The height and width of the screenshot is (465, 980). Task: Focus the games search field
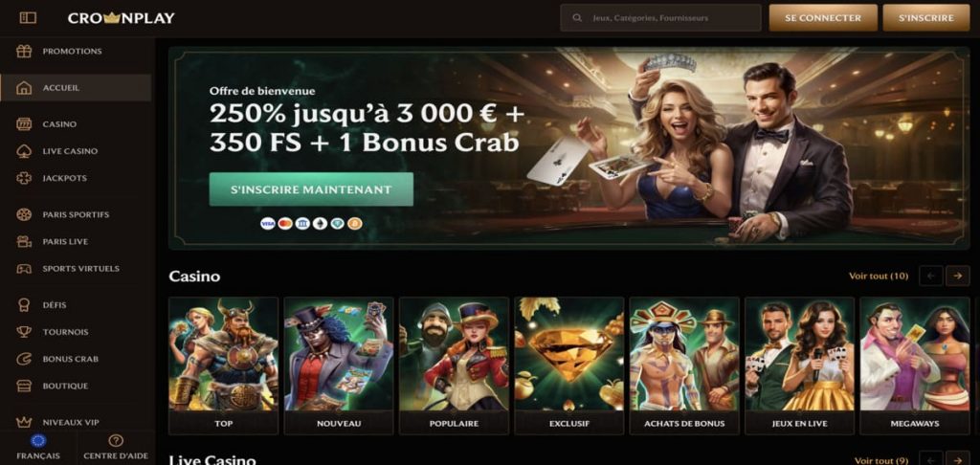click(660, 18)
